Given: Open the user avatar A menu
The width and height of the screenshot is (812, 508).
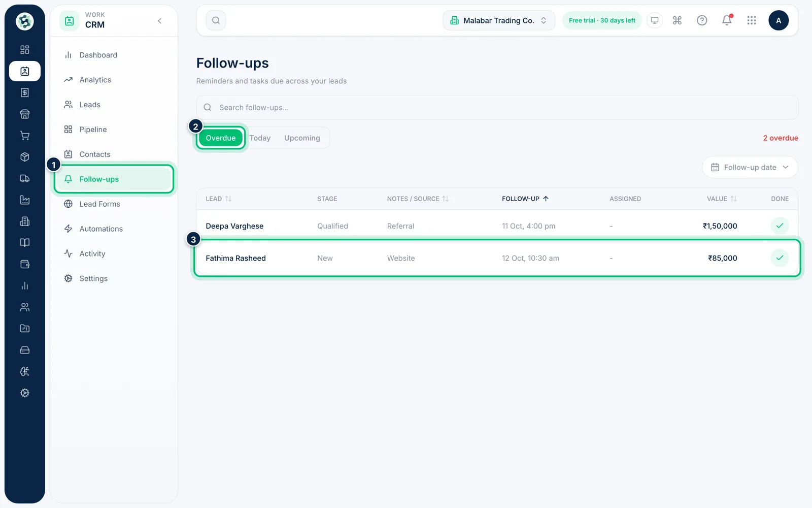Looking at the screenshot, I should pos(779,20).
